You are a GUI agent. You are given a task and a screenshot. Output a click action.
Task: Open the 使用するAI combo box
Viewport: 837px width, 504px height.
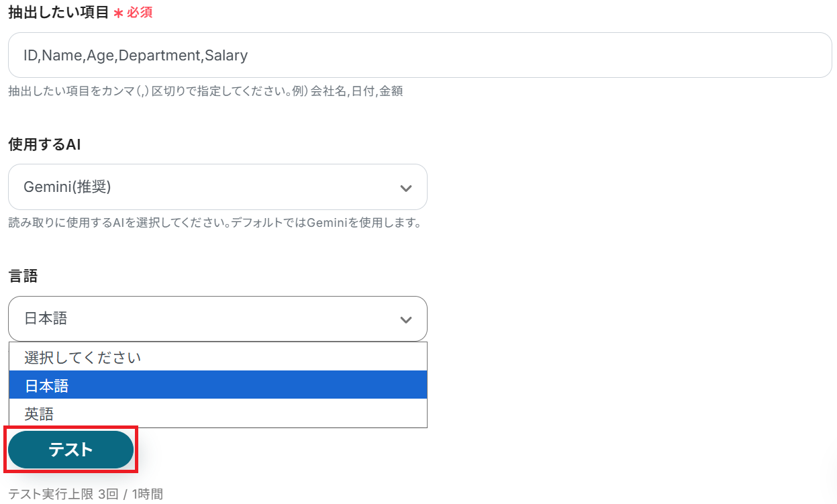[x=217, y=187]
